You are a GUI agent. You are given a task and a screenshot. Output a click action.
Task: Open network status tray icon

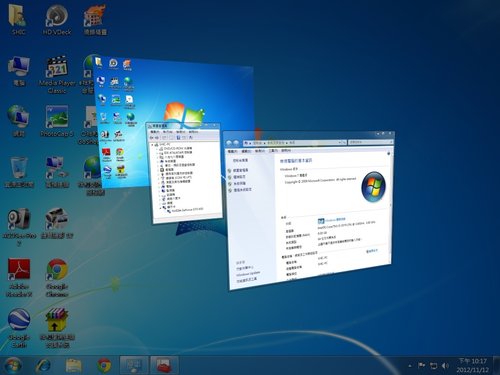[433, 366]
